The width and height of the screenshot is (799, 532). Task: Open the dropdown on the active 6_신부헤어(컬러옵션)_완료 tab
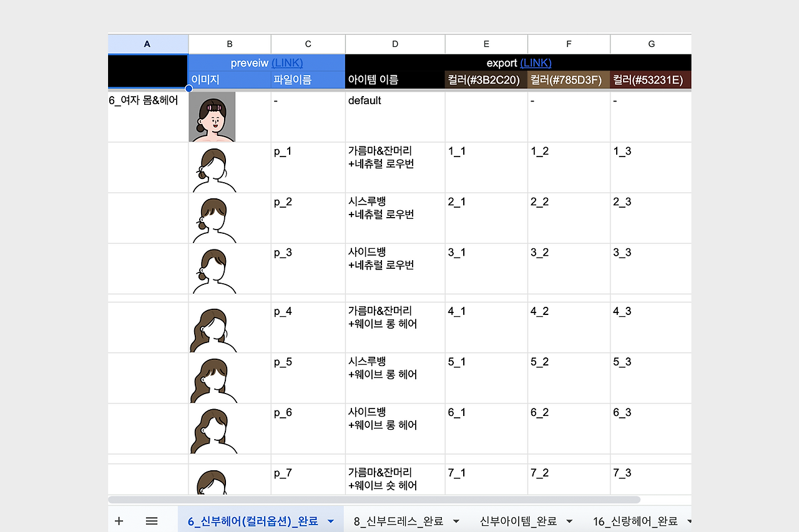click(331, 521)
